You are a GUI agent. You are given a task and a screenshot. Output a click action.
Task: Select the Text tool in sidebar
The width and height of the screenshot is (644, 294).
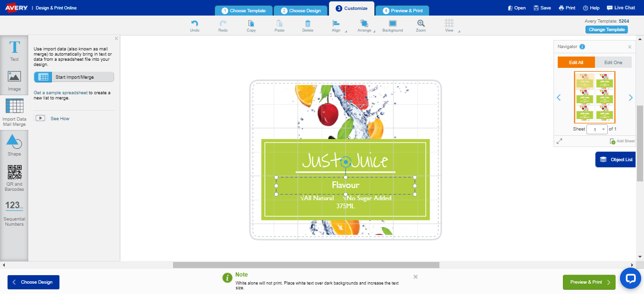click(x=14, y=51)
